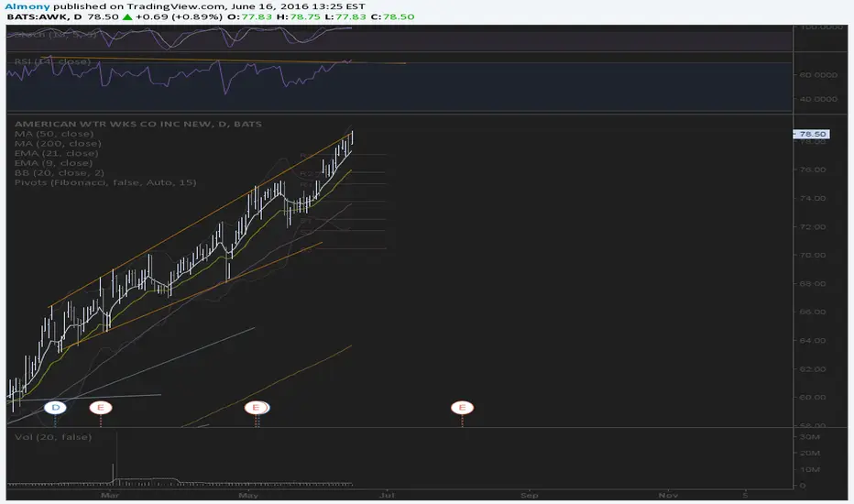Click the 64.00 price axis label
The image size is (854, 504).
(x=813, y=341)
